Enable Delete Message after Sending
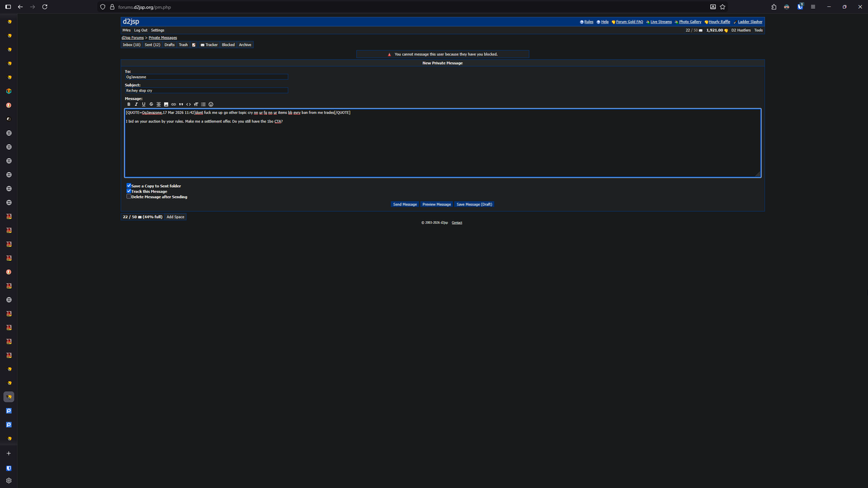Screen dimensions: 868x488 coord(129,197)
